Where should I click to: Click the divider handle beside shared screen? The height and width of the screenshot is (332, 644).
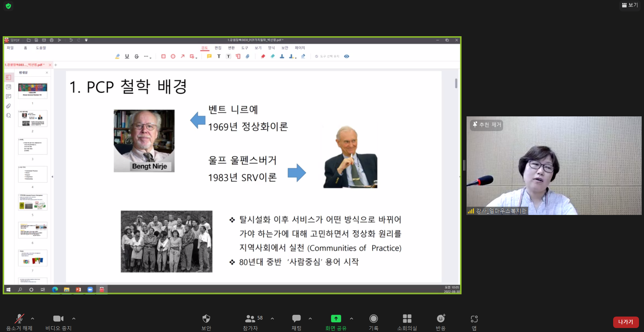[x=464, y=165]
